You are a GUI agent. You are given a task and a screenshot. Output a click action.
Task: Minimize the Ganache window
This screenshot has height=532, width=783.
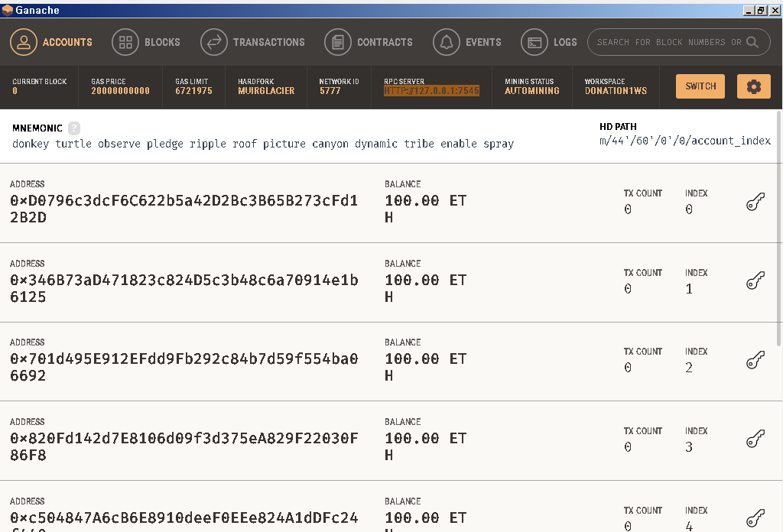(x=748, y=11)
